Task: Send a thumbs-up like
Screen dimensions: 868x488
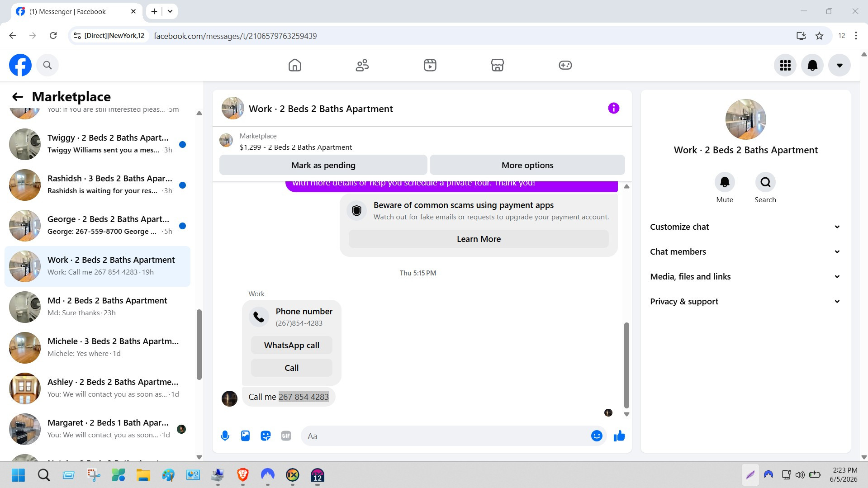Action: click(x=619, y=436)
